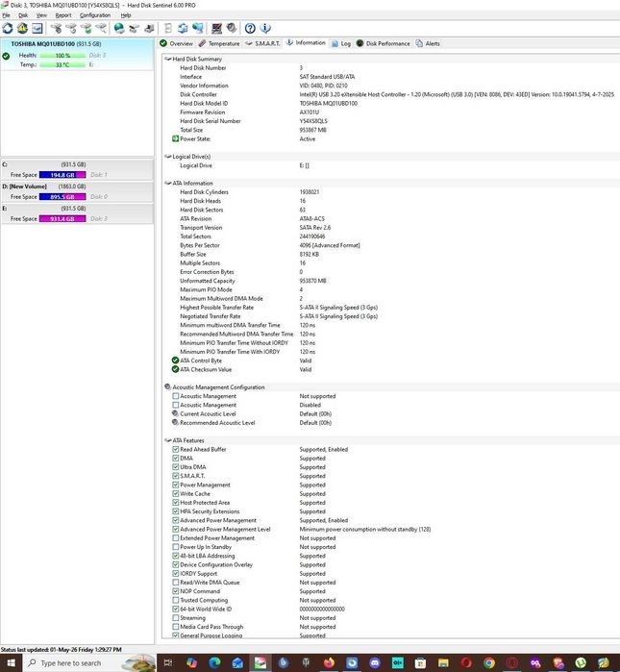Image resolution: width=620 pixels, height=672 pixels.
Task: Click the second disk test toolbar icon
Action: coord(71,28)
